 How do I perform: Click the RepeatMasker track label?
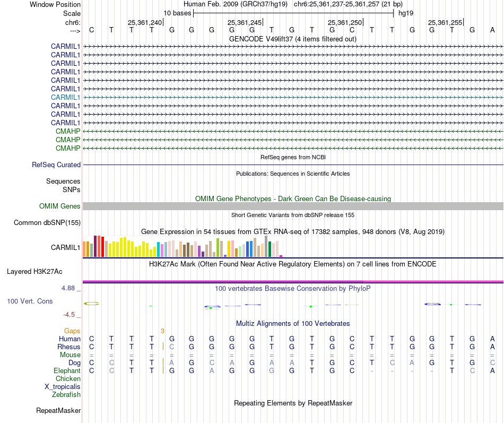[58, 410]
